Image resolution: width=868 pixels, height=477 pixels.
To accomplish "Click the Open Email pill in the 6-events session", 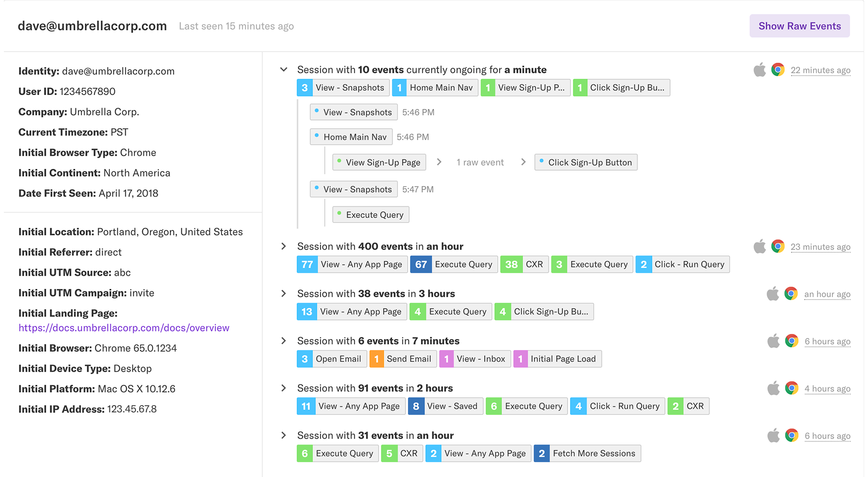I will click(332, 358).
